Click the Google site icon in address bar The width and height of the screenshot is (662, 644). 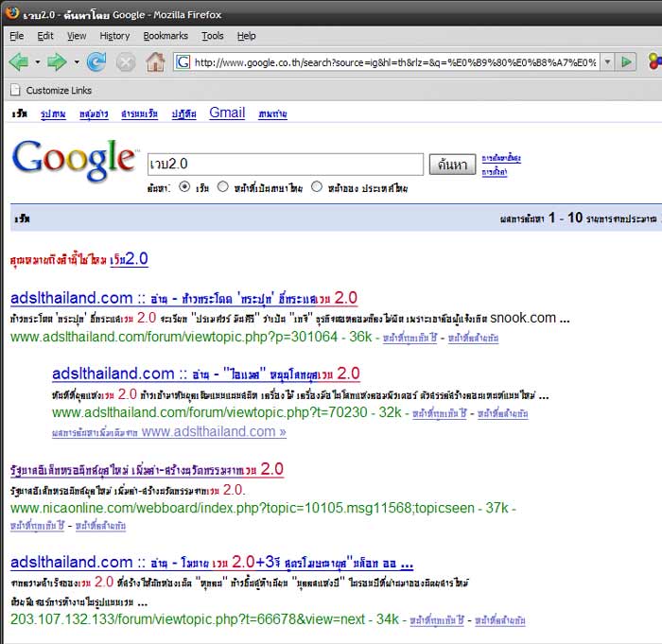(183, 62)
